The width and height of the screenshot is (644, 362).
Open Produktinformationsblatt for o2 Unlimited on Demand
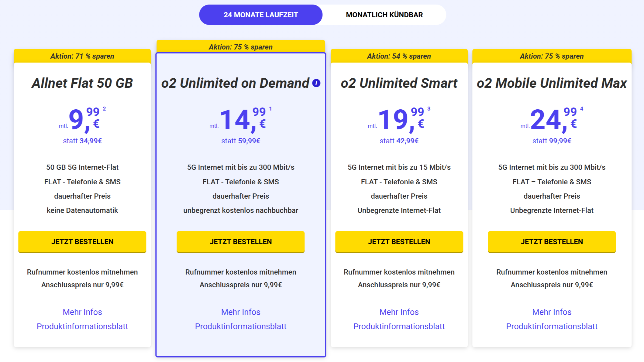pos(241,326)
